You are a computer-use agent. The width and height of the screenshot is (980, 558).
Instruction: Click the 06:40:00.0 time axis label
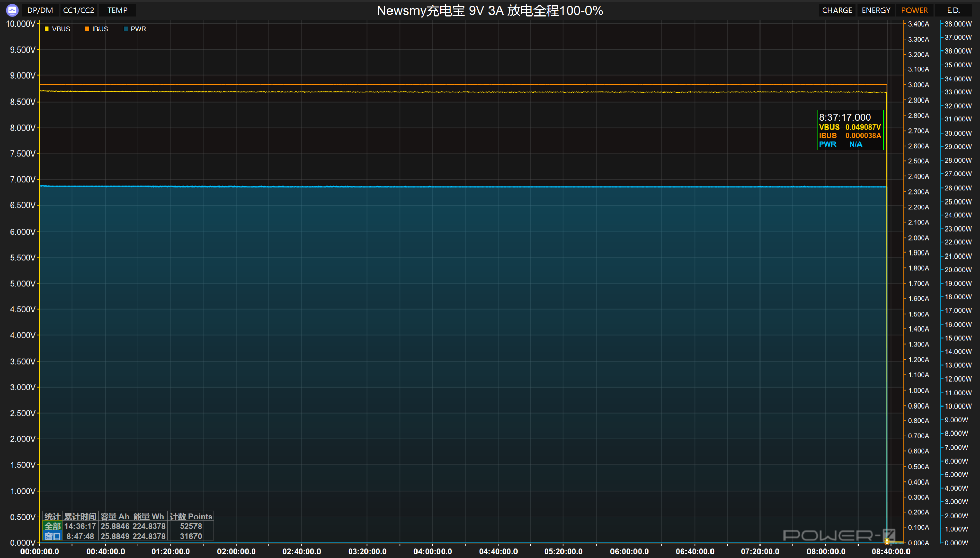click(x=695, y=552)
